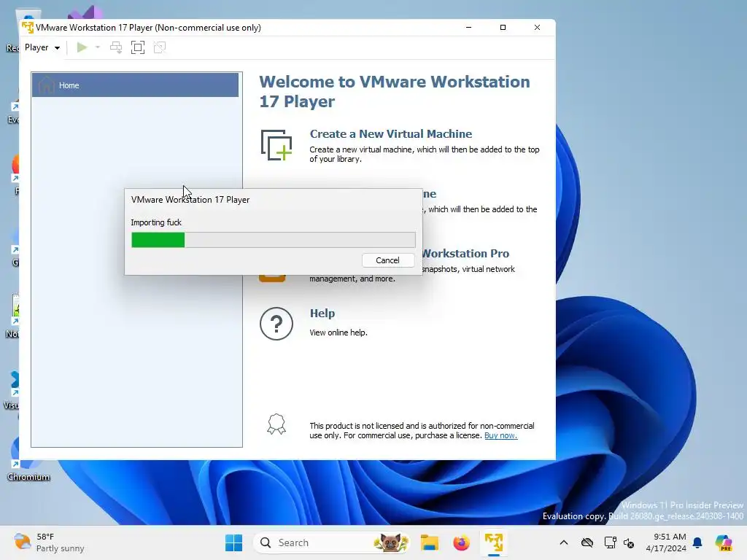Open the notification bell icon
This screenshot has height=560, width=747.
(697, 542)
